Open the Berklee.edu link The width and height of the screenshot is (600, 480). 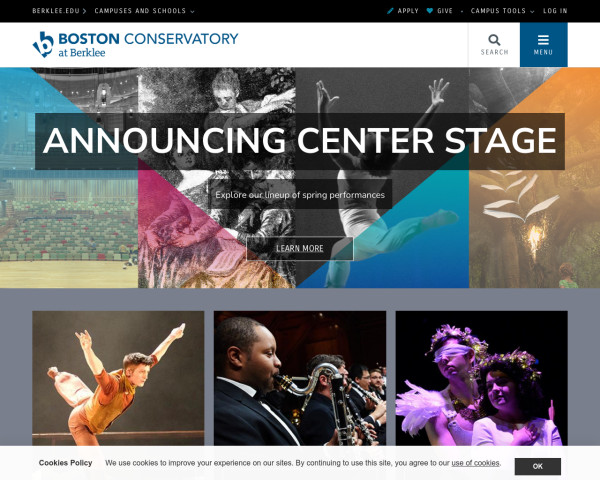coord(56,11)
